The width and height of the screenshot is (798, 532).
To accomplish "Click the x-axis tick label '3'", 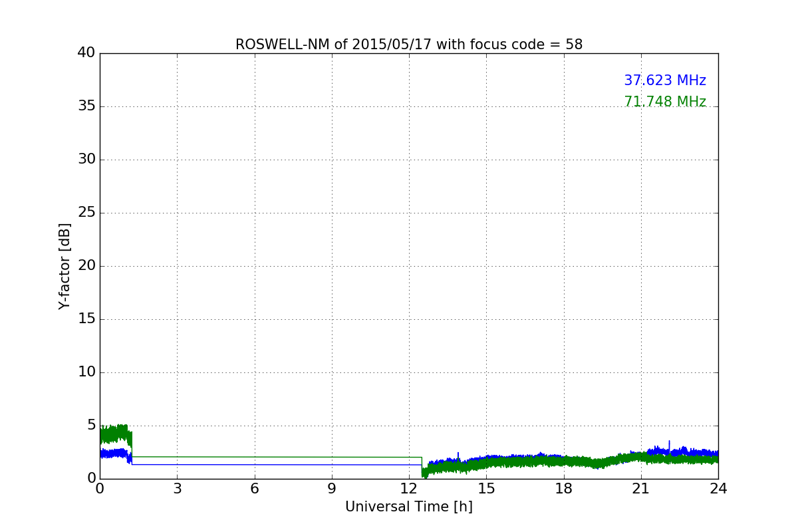I will 177,488.
